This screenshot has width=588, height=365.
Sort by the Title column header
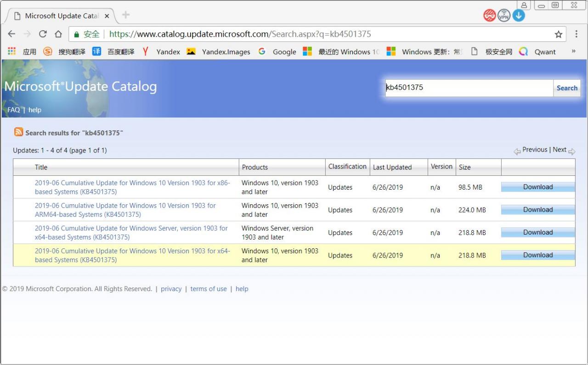tap(41, 167)
